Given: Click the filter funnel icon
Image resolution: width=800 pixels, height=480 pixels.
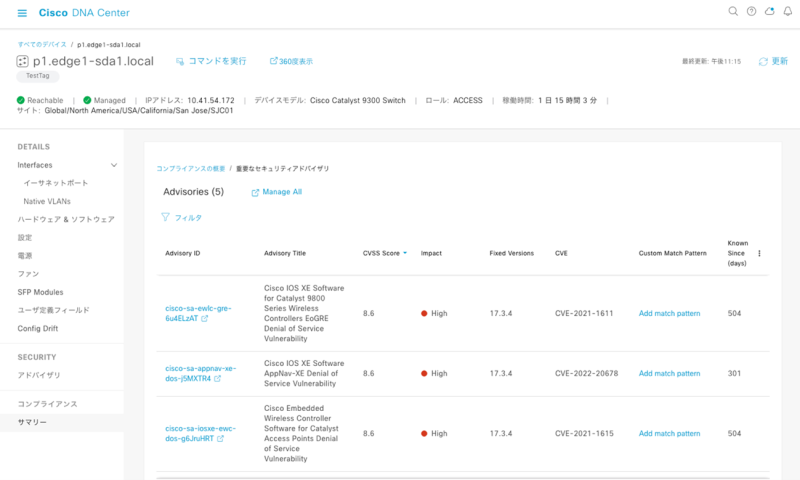Looking at the screenshot, I should 165,217.
